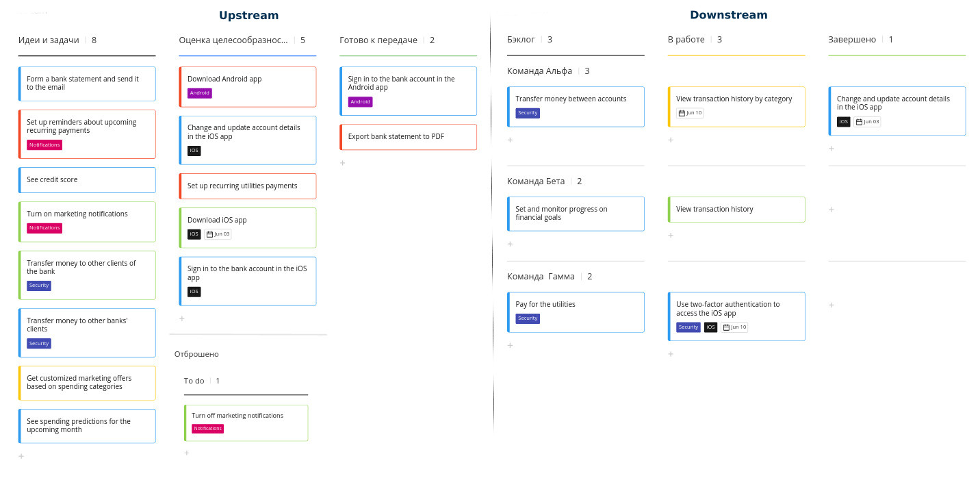Click plus below Transfer money between accounts card
This screenshot has width=980, height=478.
510,140
